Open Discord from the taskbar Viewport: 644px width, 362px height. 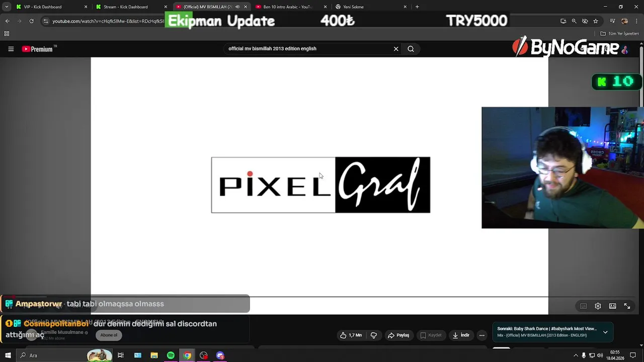pyautogui.click(x=220, y=355)
